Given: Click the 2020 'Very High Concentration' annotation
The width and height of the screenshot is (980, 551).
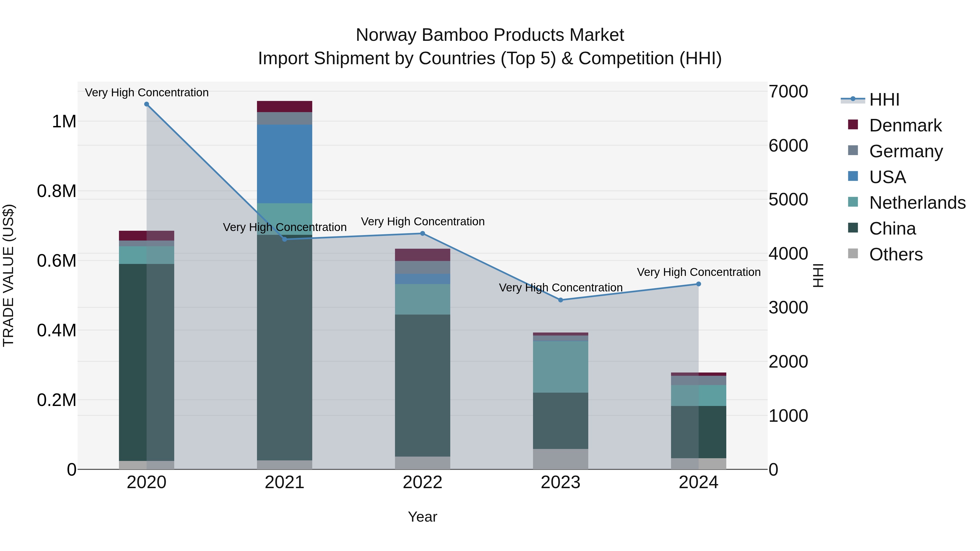Looking at the screenshot, I should [146, 93].
